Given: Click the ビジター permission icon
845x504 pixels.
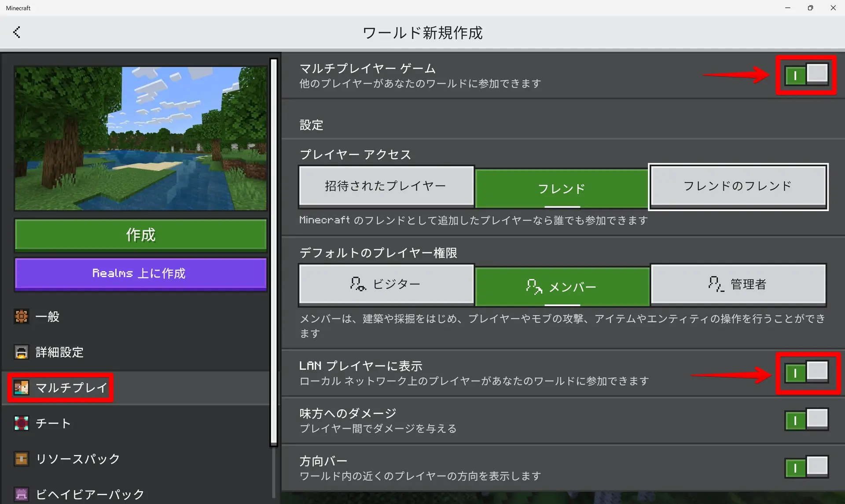Looking at the screenshot, I should pos(357,284).
